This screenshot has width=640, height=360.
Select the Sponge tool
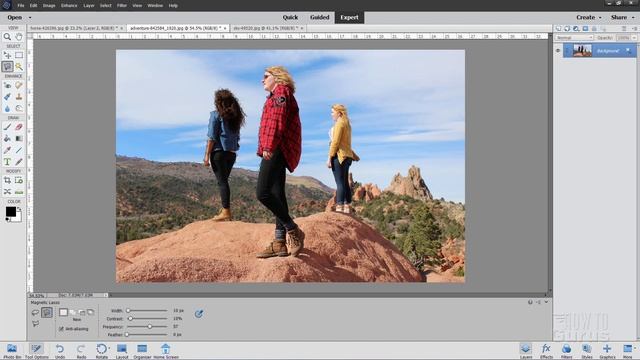(19, 108)
